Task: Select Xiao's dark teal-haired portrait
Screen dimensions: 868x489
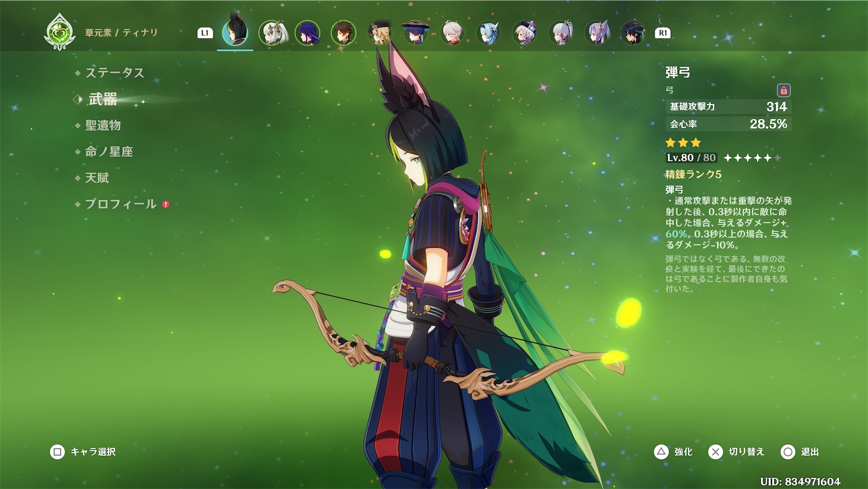Action: pos(633,32)
